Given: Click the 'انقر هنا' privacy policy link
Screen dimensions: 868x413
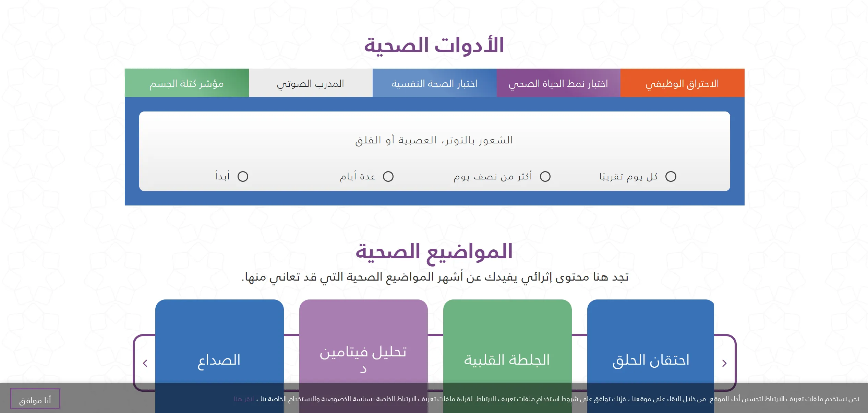Looking at the screenshot, I should click(x=244, y=399).
